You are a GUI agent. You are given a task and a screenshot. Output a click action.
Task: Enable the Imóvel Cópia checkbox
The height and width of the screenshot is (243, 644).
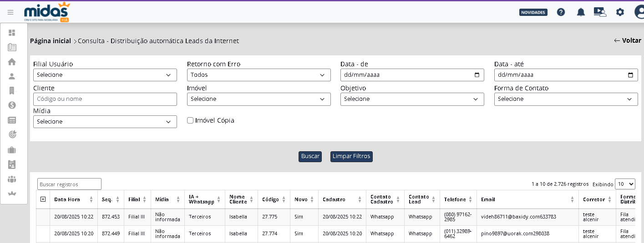coord(190,120)
